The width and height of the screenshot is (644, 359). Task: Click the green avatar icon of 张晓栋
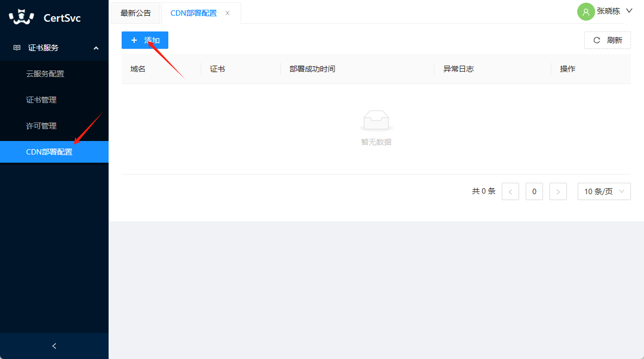click(585, 11)
